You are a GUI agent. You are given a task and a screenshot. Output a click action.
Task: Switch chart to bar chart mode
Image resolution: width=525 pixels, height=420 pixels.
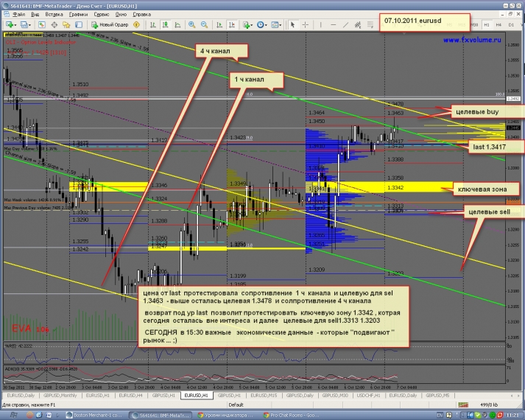(153, 25)
